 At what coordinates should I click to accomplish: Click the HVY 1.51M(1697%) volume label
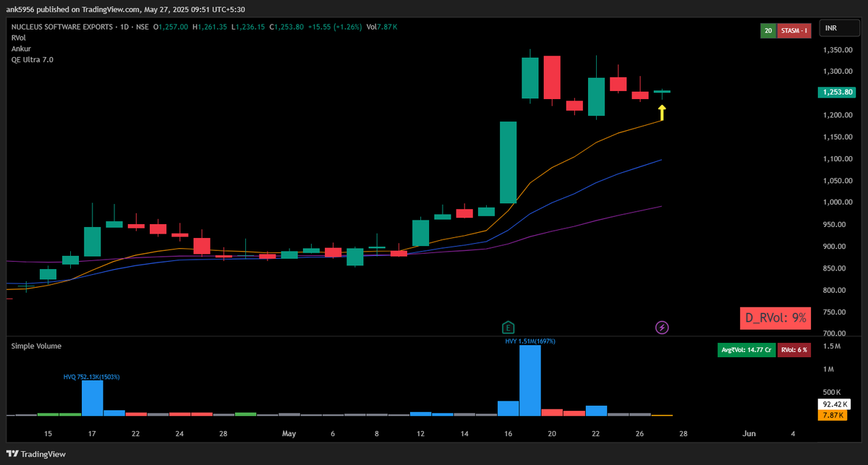point(529,341)
